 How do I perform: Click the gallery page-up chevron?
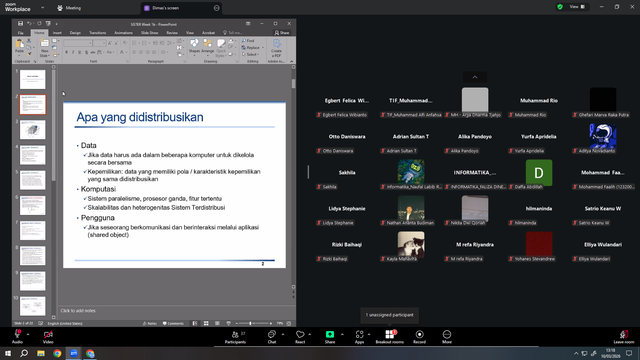475,77
